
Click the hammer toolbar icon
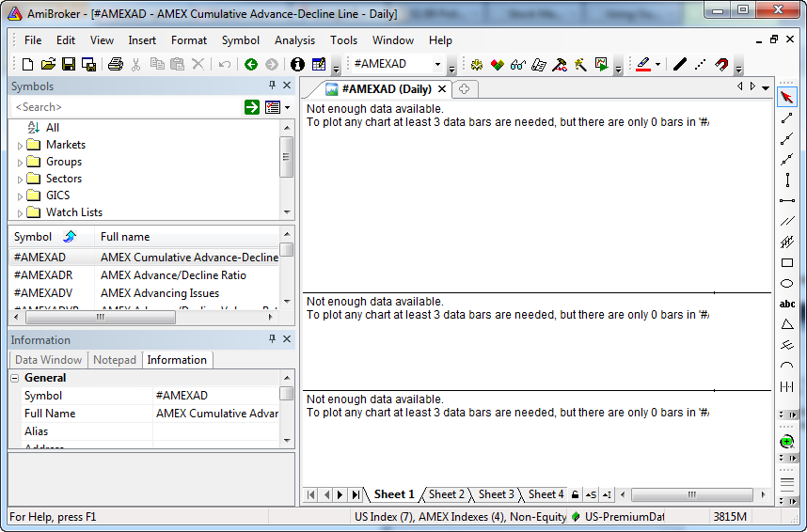coord(560,65)
